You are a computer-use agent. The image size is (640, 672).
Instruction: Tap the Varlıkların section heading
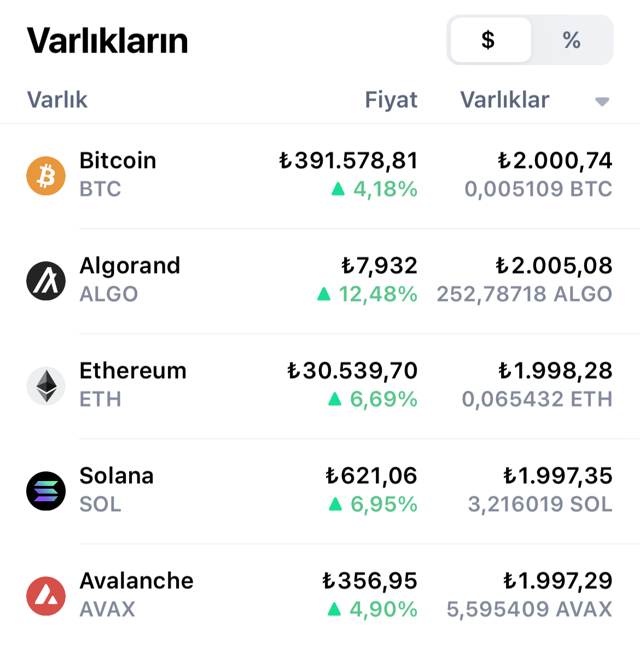tap(108, 40)
